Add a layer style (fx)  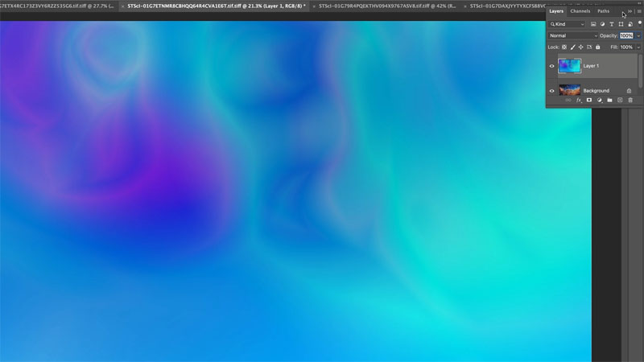(579, 100)
